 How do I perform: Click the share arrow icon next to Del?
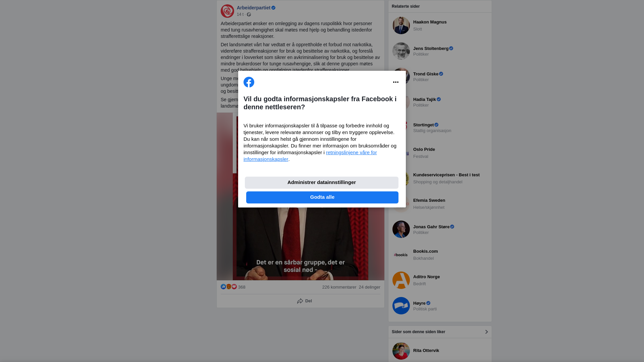coord(300,301)
